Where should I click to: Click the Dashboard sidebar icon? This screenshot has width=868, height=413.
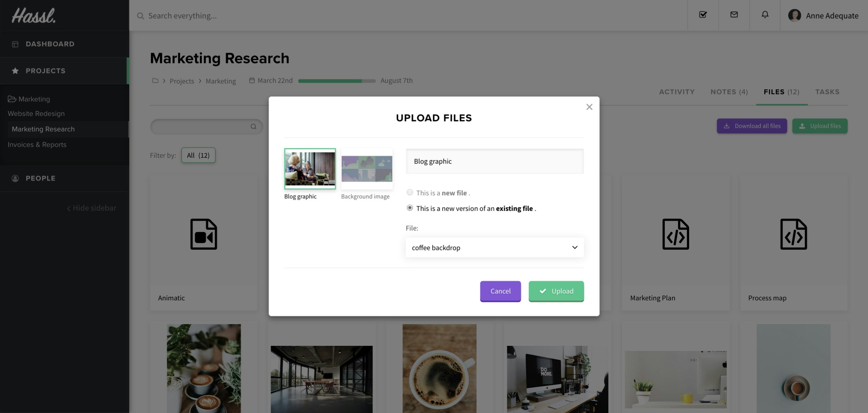(15, 44)
